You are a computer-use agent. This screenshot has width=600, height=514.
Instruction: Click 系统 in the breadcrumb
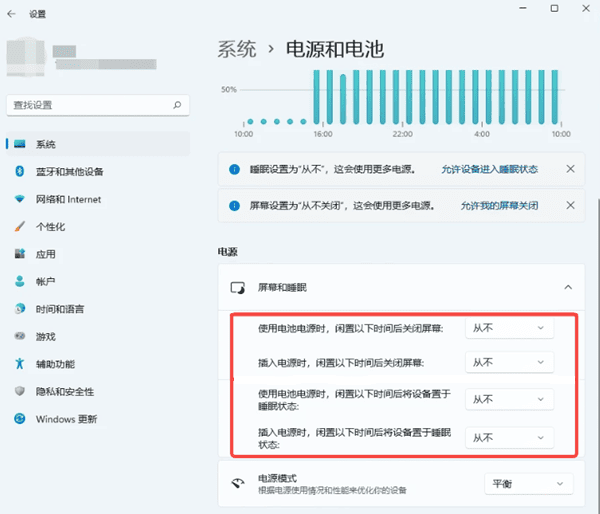(237, 49)
